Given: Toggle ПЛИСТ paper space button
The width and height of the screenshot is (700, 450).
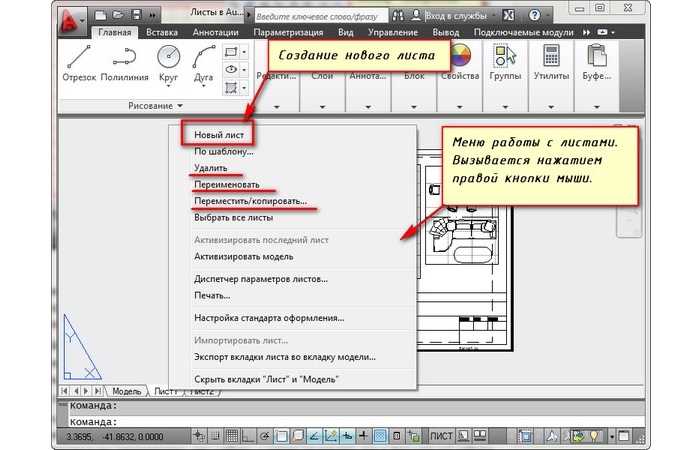Looking at the screenshot, I should coord(440,437).
